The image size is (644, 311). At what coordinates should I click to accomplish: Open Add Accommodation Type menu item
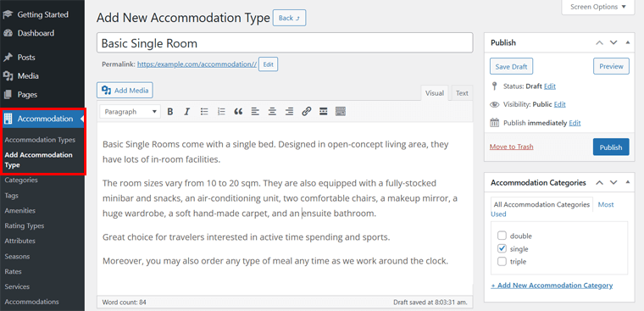click(38, 160)
